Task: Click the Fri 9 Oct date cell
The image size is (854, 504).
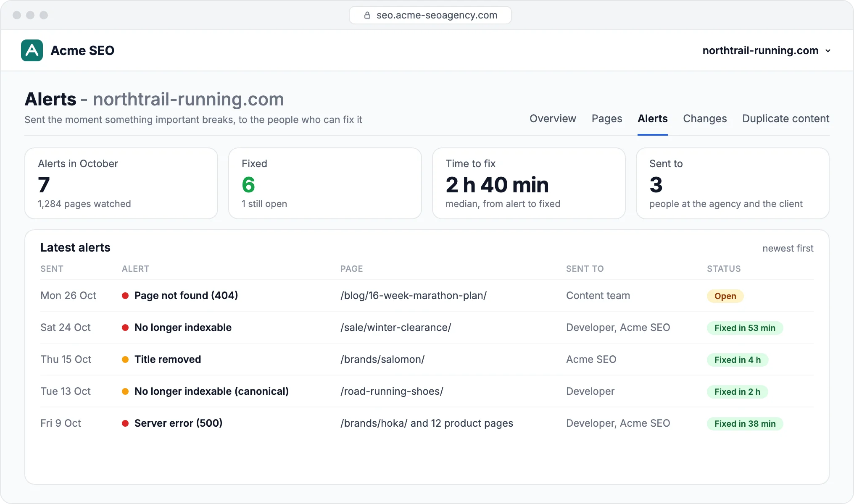Action: coord(61,423)
